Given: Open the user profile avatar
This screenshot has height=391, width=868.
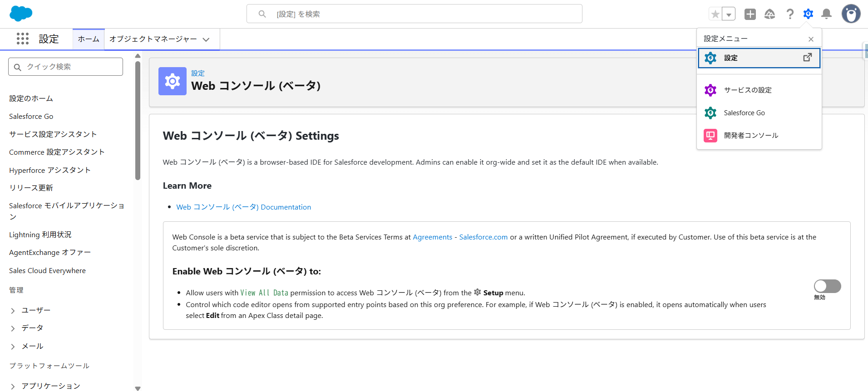Looking at the screenshot, I should point(851,14).
